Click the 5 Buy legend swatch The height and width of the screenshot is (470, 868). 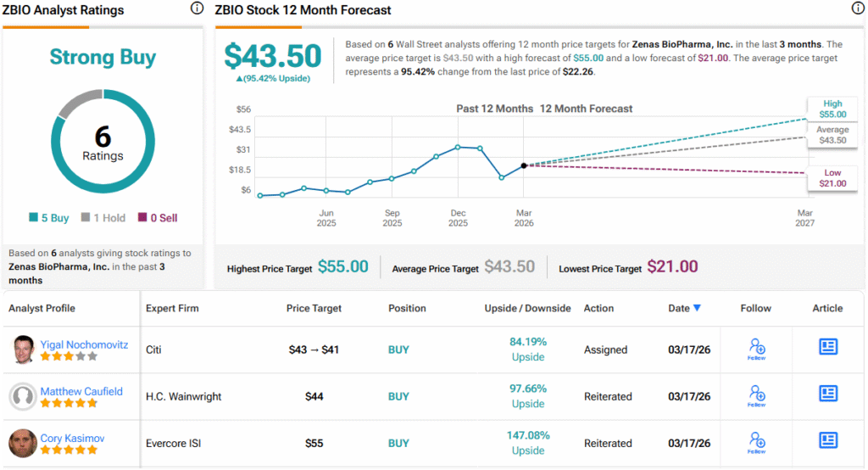point(33,218)
